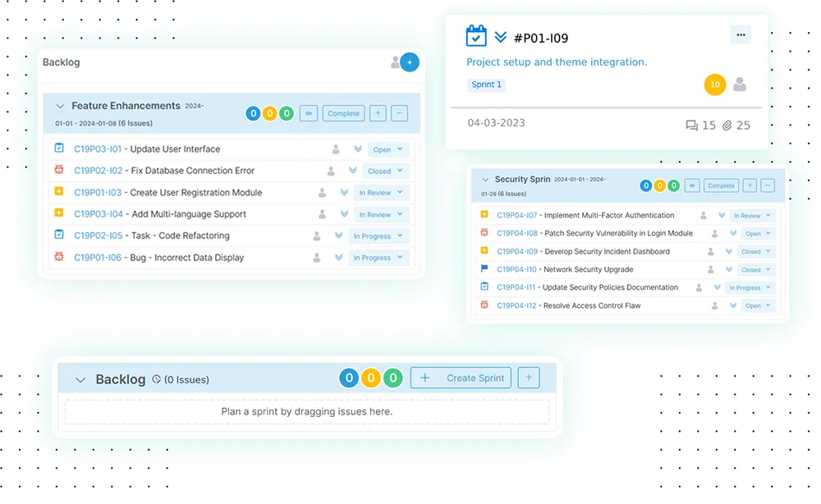The image size is (821, 504).
Task: Click priority chevrons on Fix Database Connection Error row
Action: (x=352, y=171)
